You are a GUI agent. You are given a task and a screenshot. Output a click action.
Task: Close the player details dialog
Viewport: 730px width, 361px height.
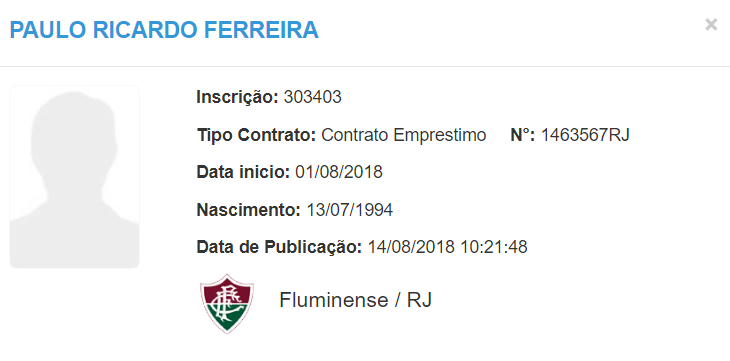click(711, 25)
